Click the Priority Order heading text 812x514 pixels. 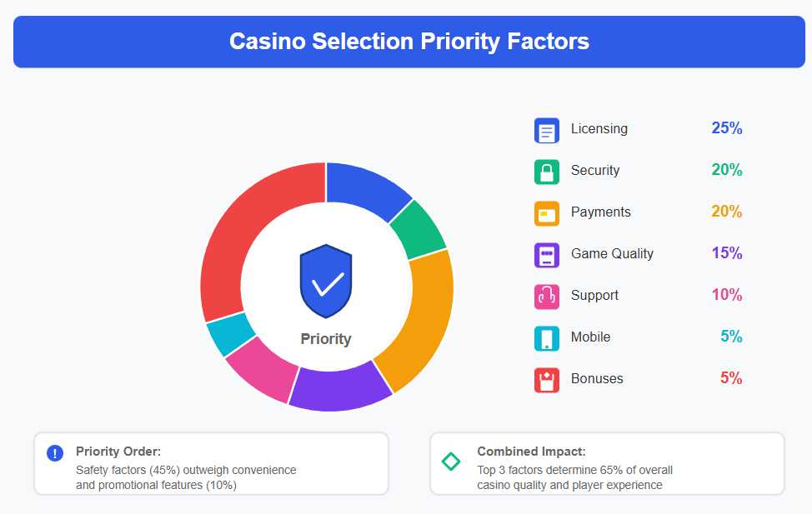[x=118, y=452]
